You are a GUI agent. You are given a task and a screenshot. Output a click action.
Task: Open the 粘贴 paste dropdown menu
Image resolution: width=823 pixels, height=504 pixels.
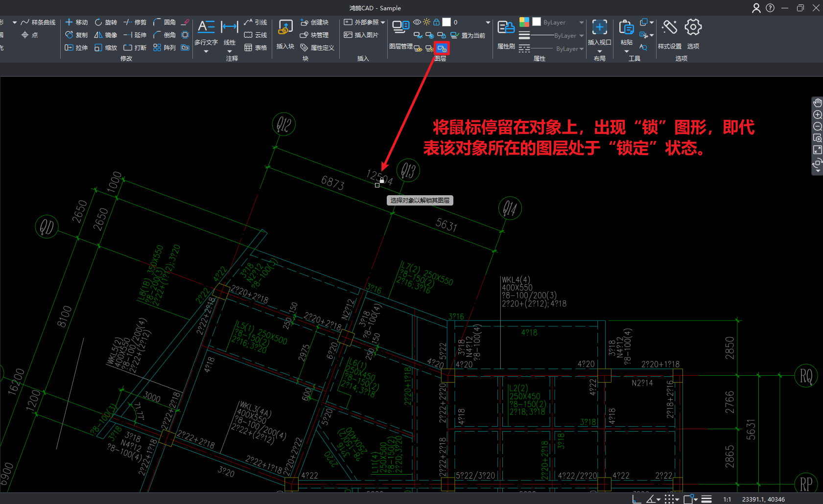point(626,51)
